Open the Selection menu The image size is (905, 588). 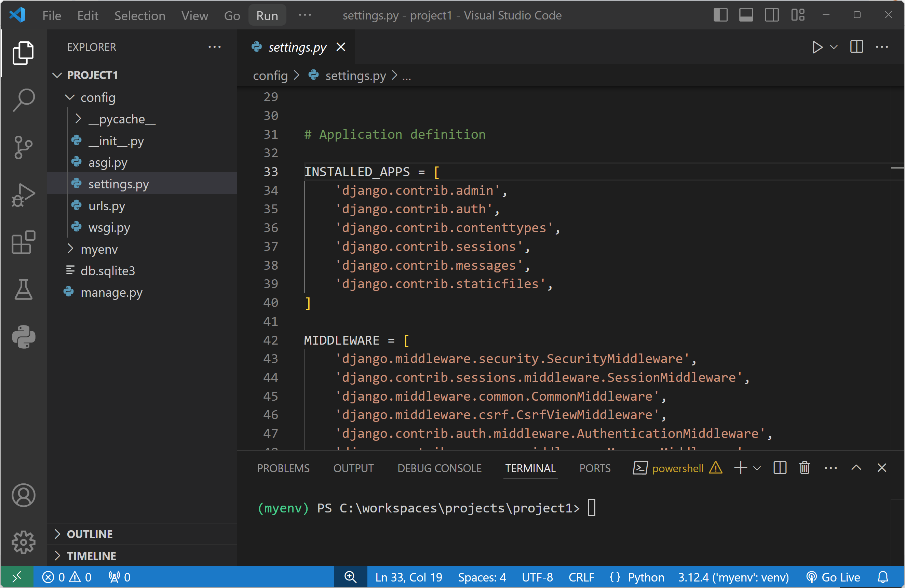coord(139,16)
